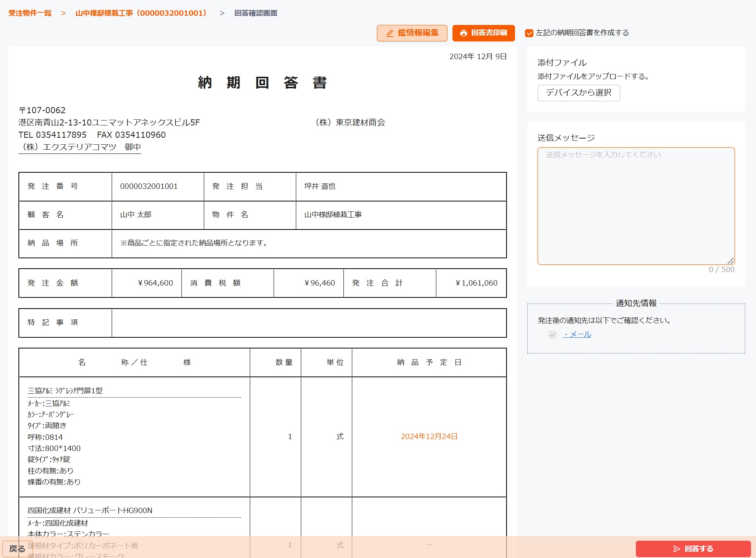Click the 回答書印刷 button
756x558 pixels.
[483, 33]
